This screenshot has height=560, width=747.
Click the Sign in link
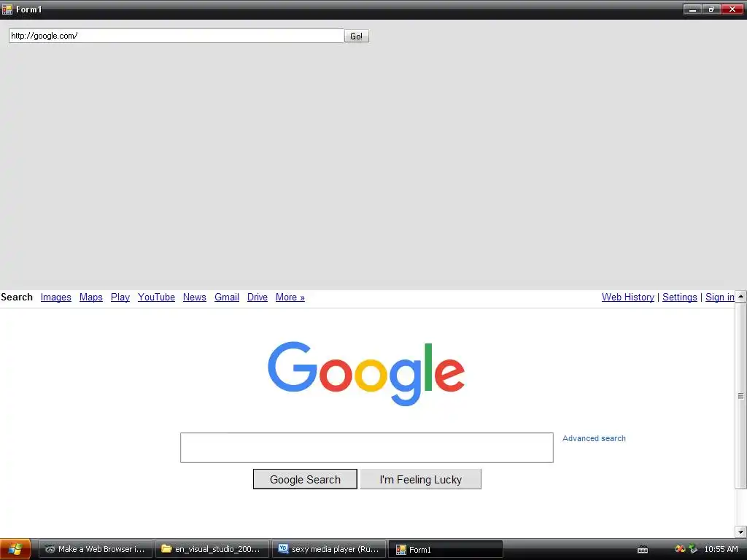720,297
